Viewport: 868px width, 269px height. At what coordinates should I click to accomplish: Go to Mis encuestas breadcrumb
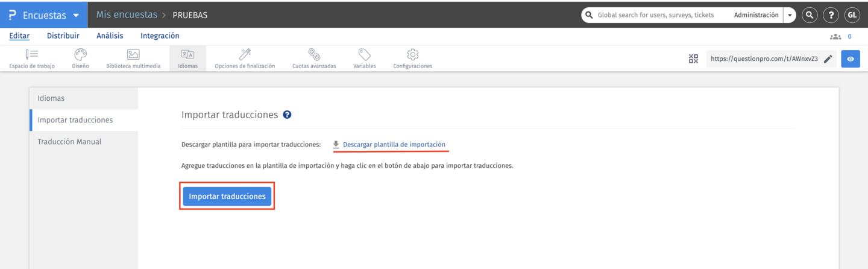pos(126,15)
